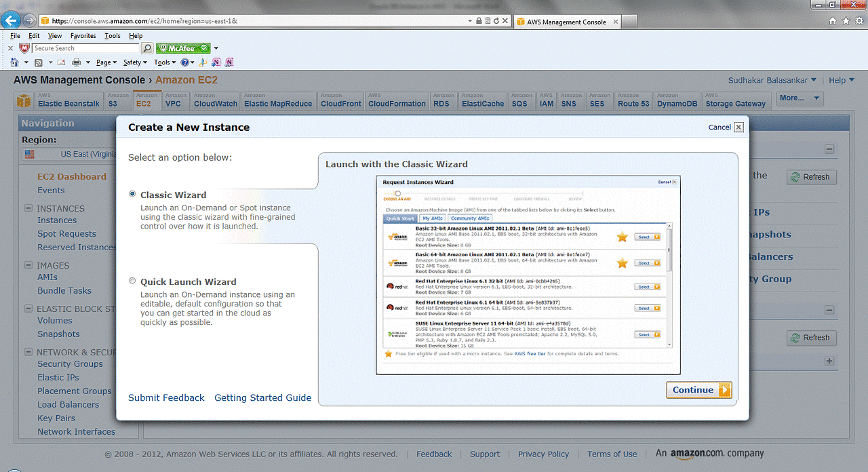Click the OneNote Linked Notes icon
Image resolution: width=868 pixels, height=472 pixels.
click(x=229, y=62)
